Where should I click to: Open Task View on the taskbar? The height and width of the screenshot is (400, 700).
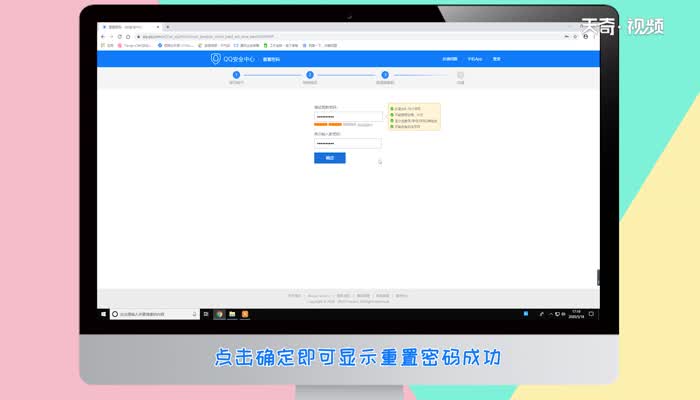[x=206, y=314]
